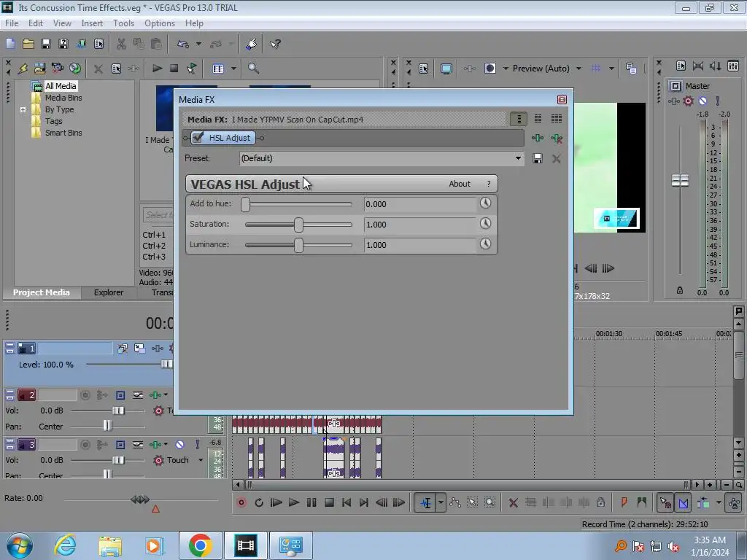The width and height of the screenshot is (747, 560).
Task: Start media preview play in Project Media toolbar
Action: [x=157, y=68]
